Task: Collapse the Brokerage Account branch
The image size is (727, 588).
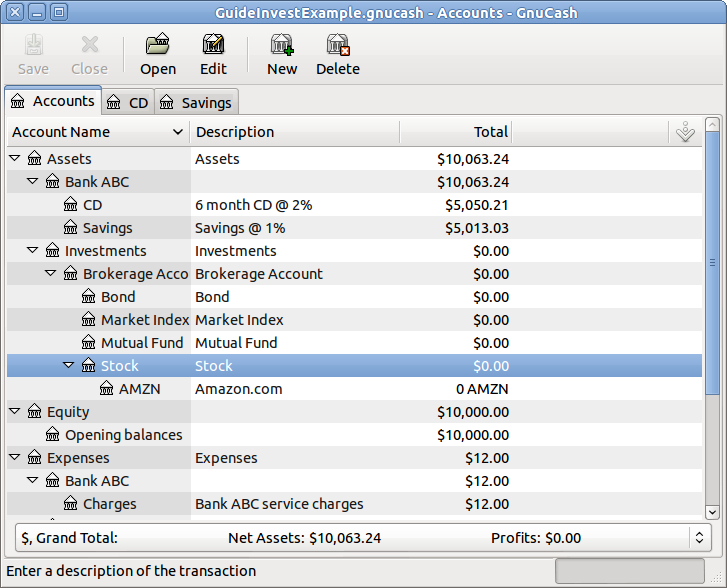Action: coord(51,274)
